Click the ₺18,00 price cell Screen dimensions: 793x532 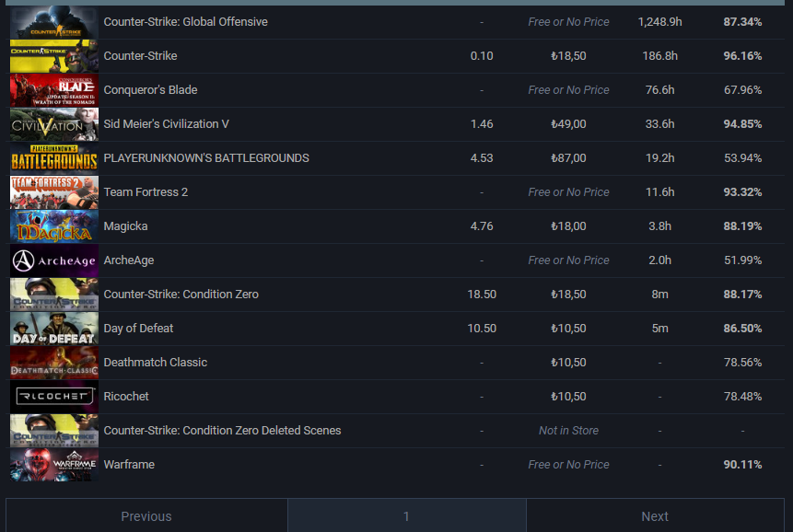(568, 226)
